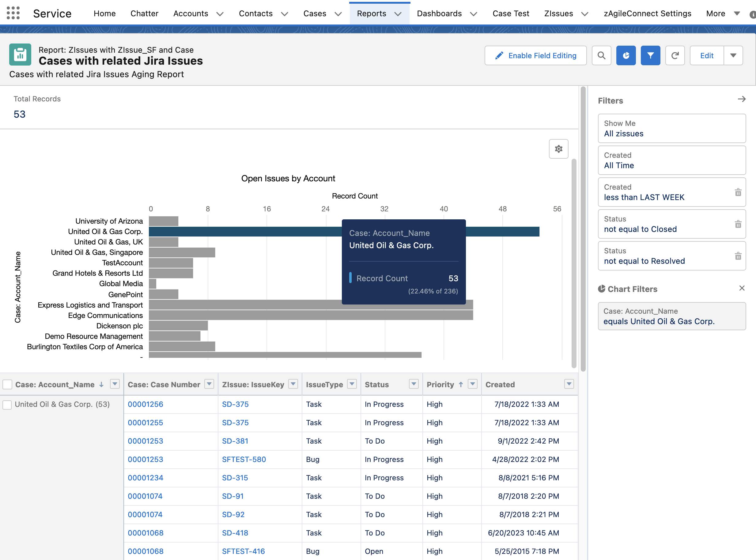Search the report table
The height and width of the screenshot is (560, 756).
tap(602, 55)
